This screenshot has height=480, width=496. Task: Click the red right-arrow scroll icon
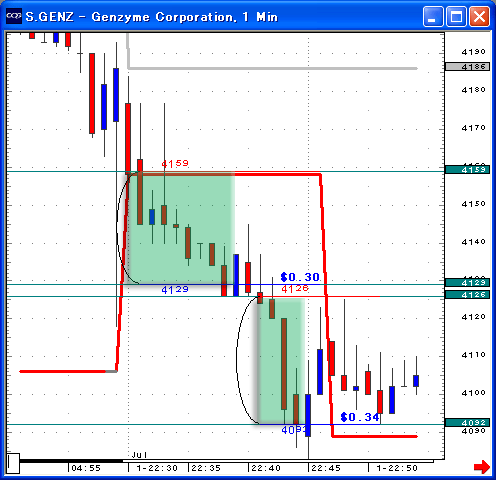point(482,466)
